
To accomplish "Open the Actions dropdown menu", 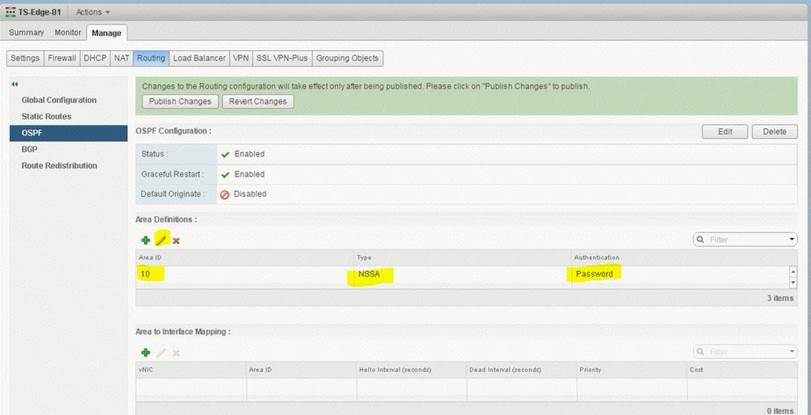I will pyautogui.click(x=93, y=11).
